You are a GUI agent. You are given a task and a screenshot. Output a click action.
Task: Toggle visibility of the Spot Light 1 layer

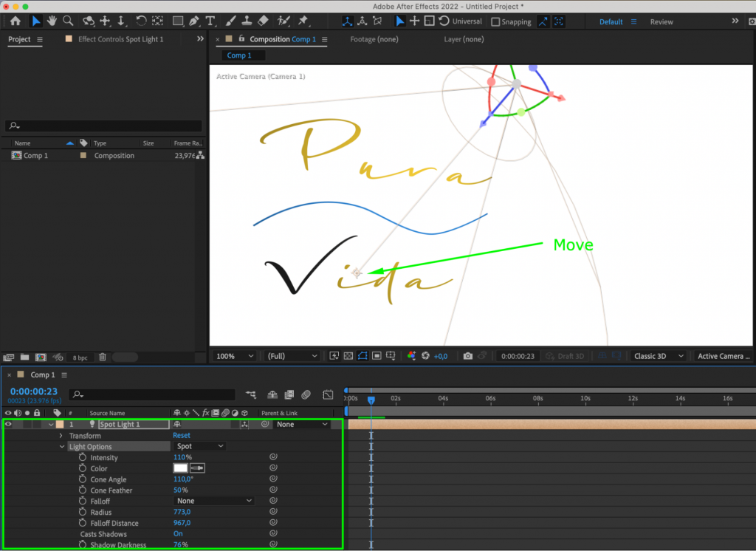tap(8, 424)
